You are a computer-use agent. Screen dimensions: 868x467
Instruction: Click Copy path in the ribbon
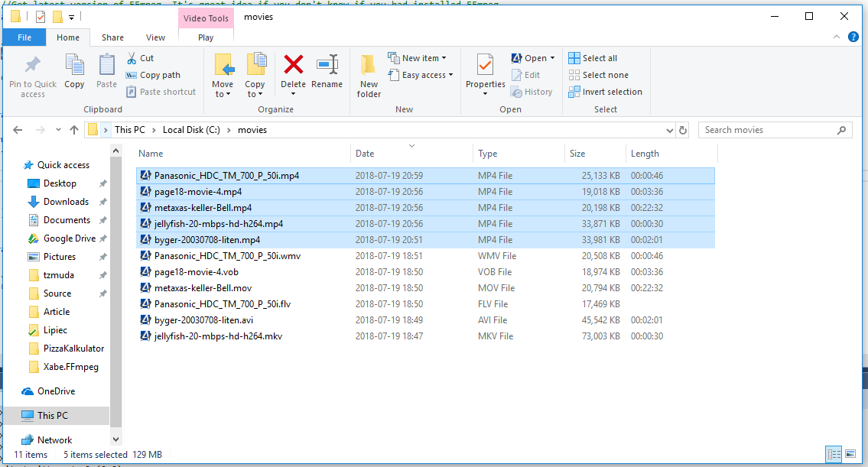tap(154, 75)
